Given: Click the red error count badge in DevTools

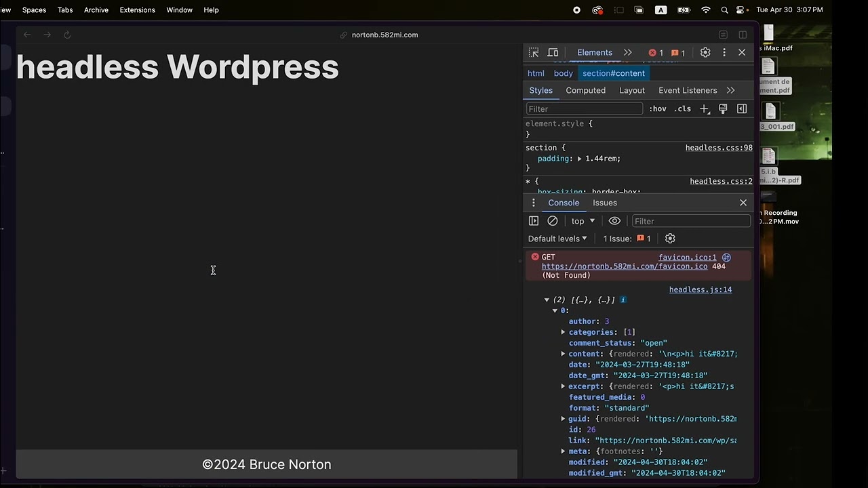Looking at the screenshot, I should tap(656, 53).
